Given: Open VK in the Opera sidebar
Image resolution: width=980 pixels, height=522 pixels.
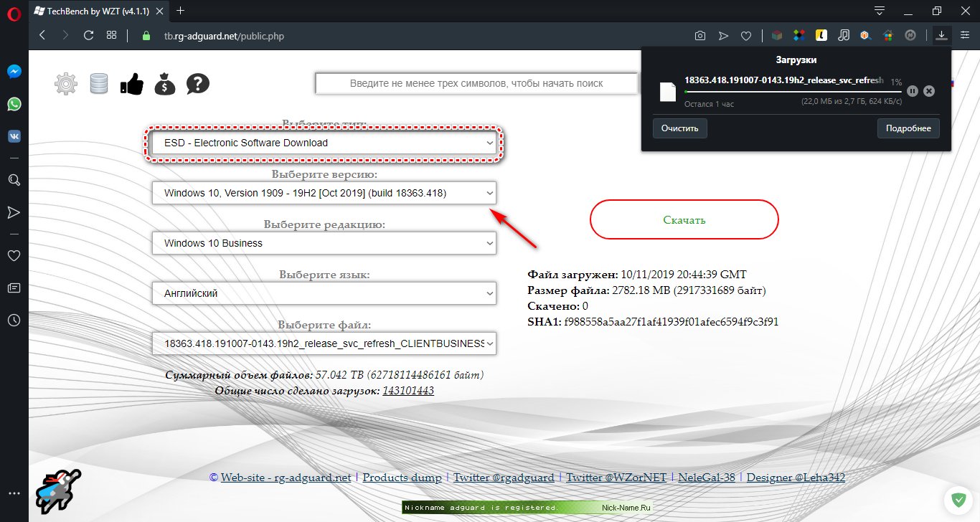Looking at the screenshot, I should [x=14, y=136].
